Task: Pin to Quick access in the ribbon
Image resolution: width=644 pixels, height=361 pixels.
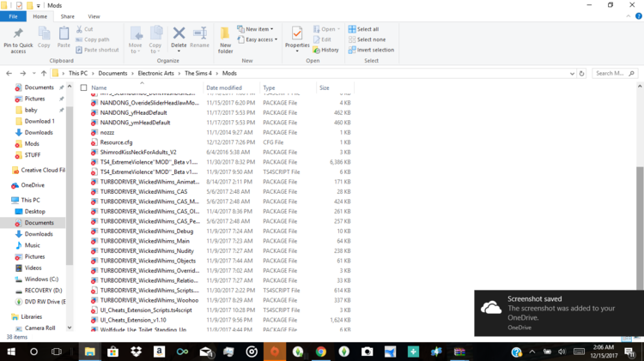Action: tap(18, 40)
